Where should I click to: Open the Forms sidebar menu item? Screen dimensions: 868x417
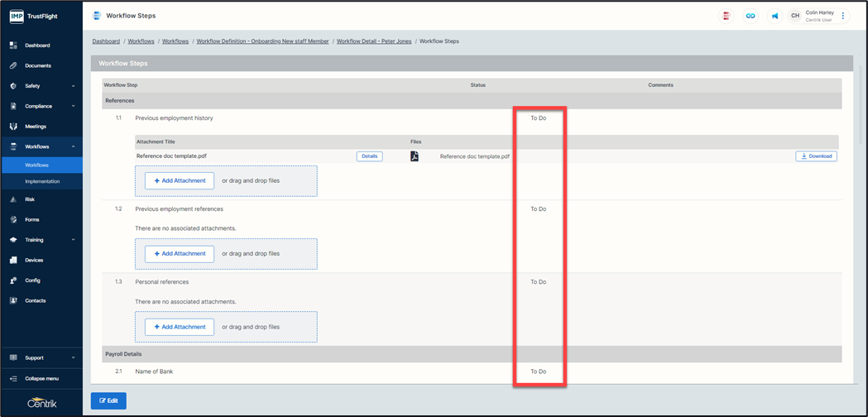tap(32, 219)
